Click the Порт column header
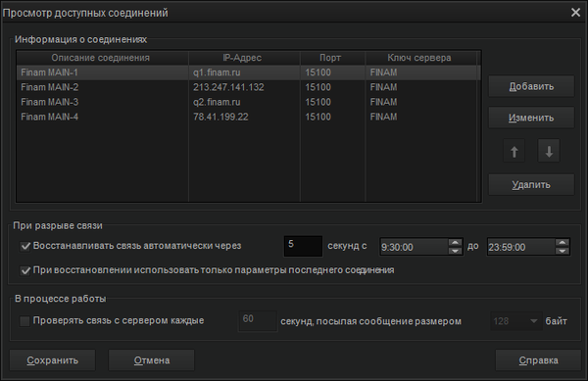588x381 pixels. coord(332,58)
